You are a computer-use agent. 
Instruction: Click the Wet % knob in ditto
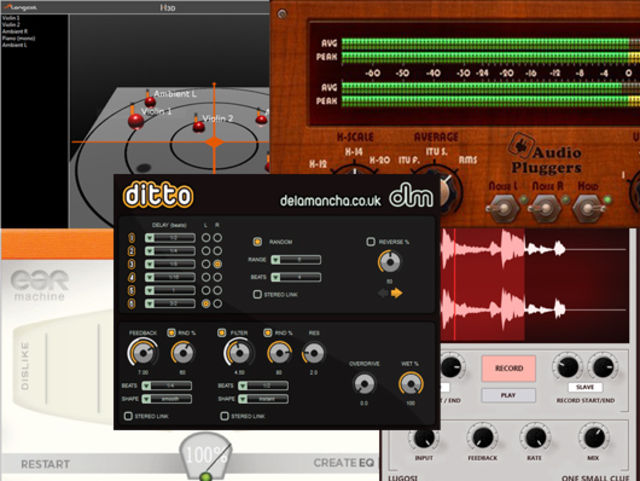point(411,384)
